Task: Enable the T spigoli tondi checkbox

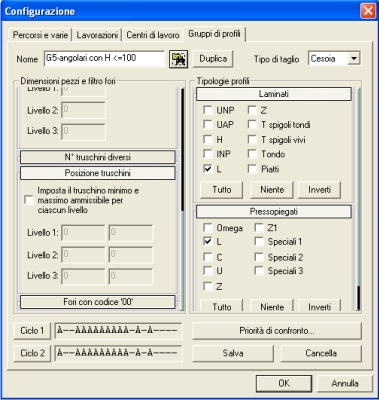Action: pyautogui.click(x=252, y=125)
